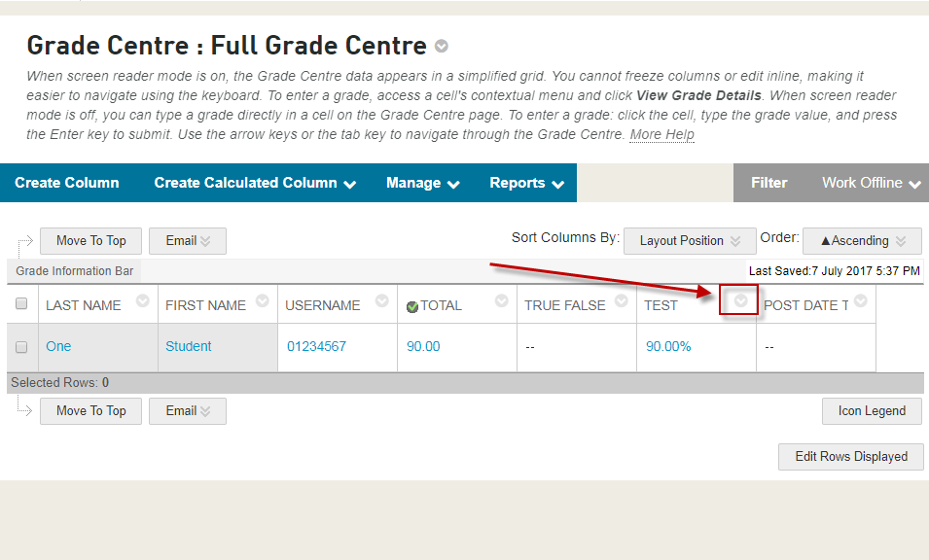929x560 pixels.
Task: Open Last Name column options chevron
Action: 143,301
